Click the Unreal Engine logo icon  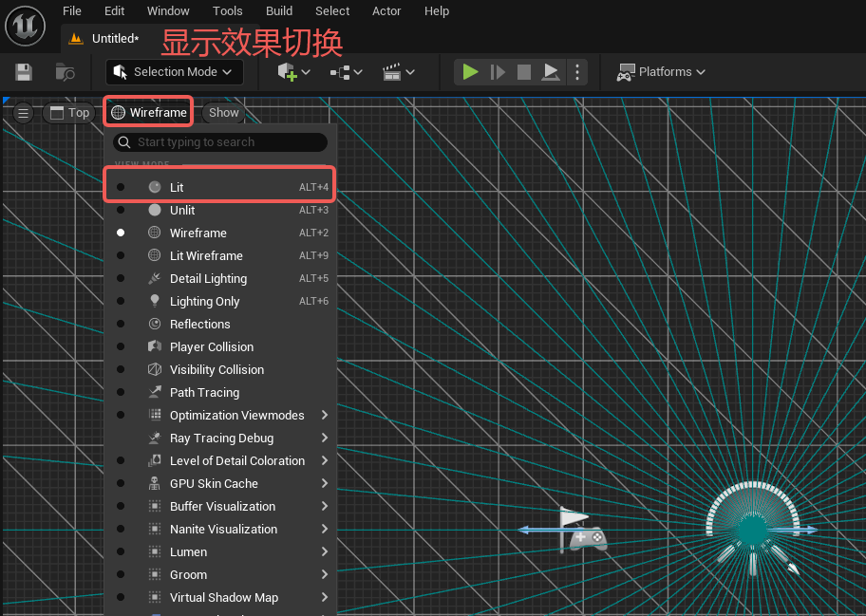click(x=25, y=26)
